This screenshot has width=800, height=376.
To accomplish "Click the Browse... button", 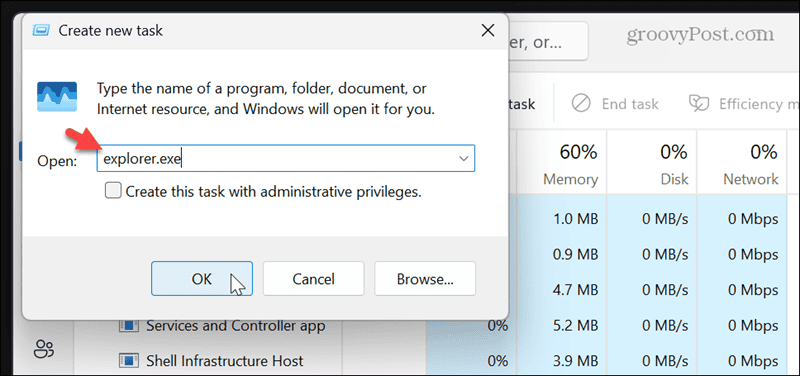I will [x=425, y=279].
